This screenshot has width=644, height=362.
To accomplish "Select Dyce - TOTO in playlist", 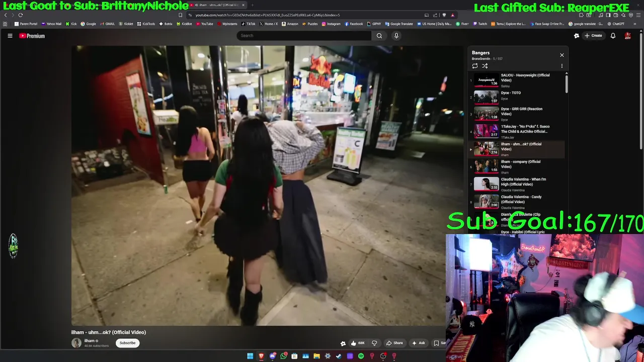I will 516,96.
